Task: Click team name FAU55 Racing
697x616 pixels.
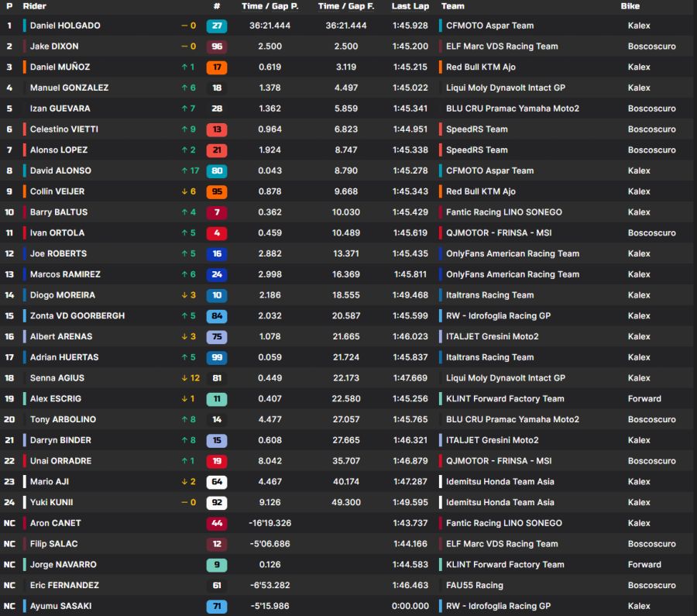Action: coord(475,585)
